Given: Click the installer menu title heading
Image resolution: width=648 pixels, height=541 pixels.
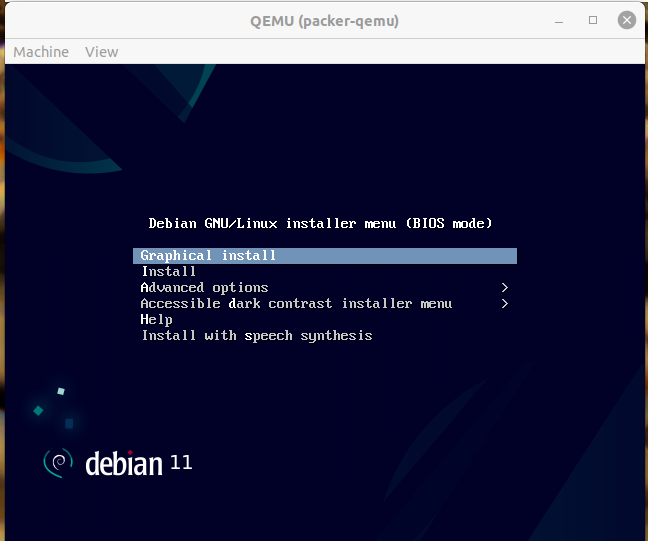Looking at the screenshot, I should click(320, 224).
